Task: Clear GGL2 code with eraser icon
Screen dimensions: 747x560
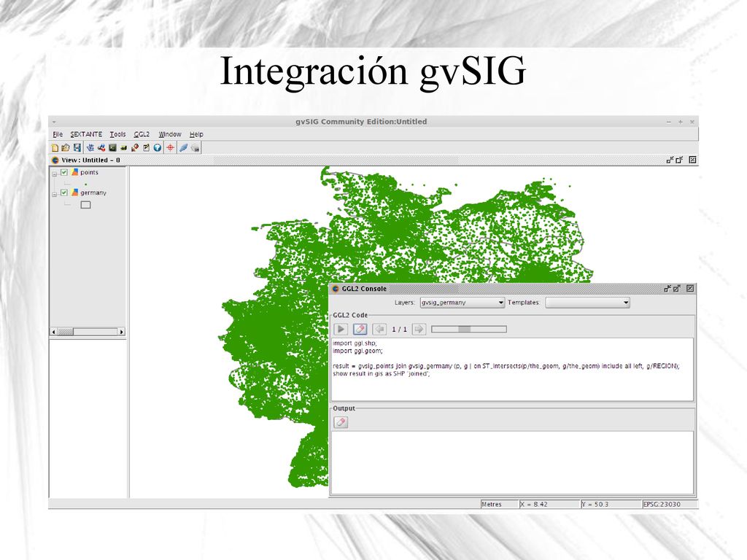Action: coord(360,329)
